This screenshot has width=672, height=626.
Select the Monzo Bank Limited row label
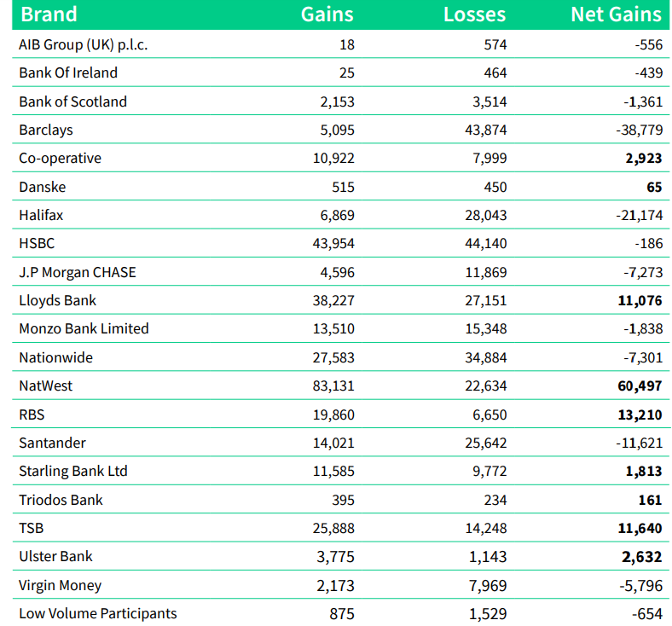pos(84,329)
